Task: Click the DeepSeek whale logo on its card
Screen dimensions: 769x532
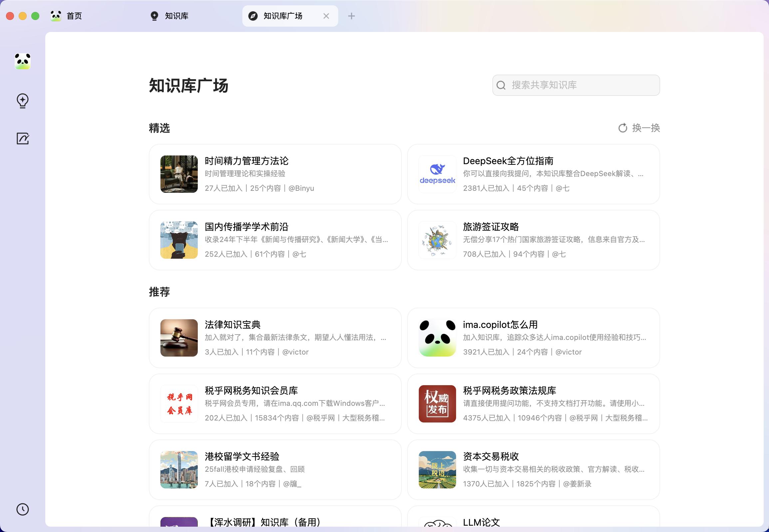Action: click(437, 174)
